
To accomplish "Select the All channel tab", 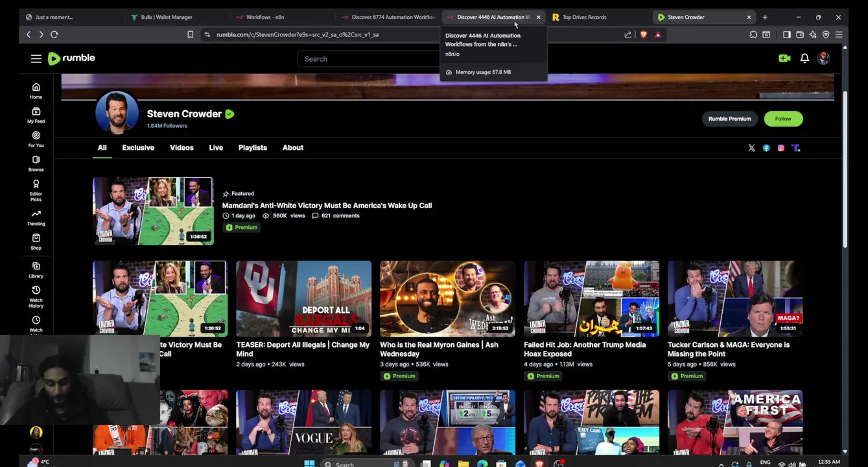I will pos(102,148).
